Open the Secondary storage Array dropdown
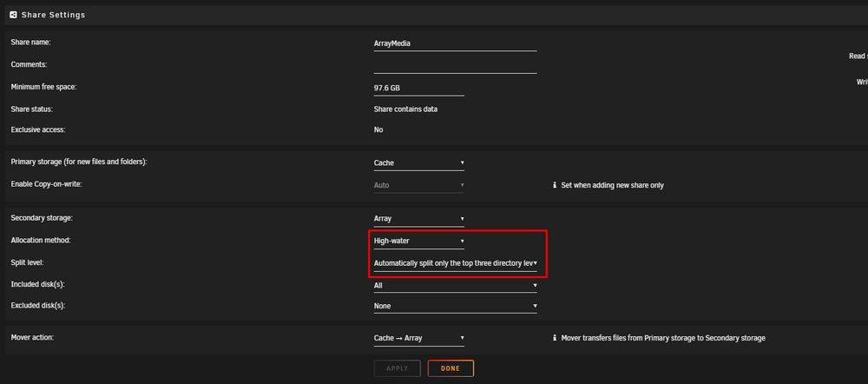This screenshot has height=384, width=868. click(x=419, y=219)
